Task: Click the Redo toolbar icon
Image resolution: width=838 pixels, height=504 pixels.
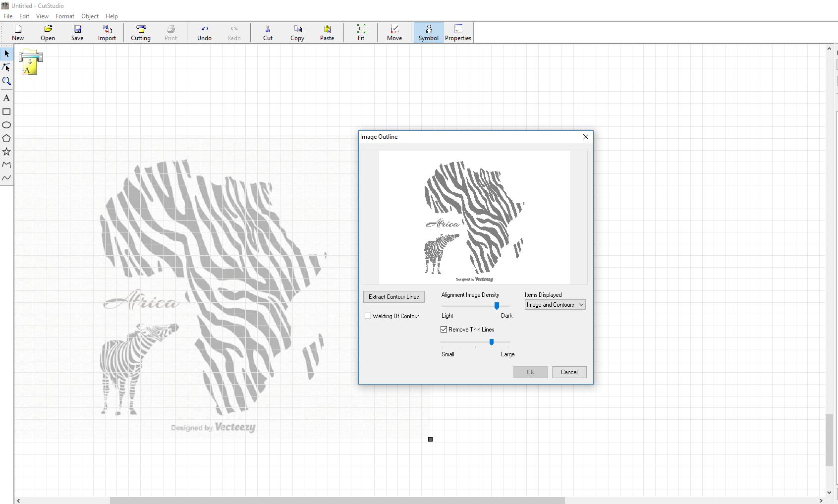Action: click(x=234, y=33)
